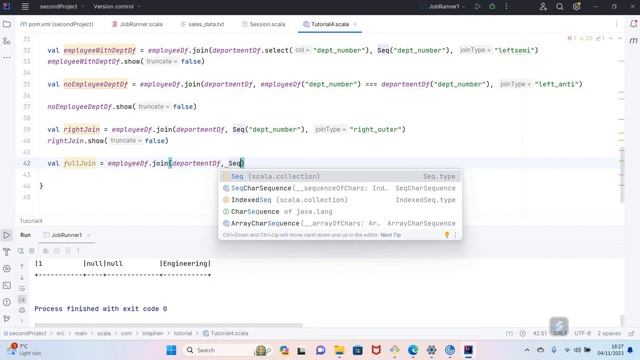Open Notifications bell in right sidebar
640x360 pixels.
tap(633, 24)
